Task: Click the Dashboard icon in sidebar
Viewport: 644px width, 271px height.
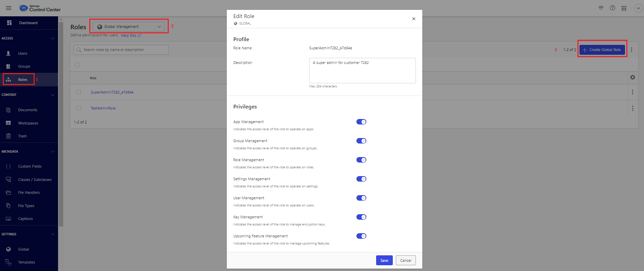Action: 10,23
